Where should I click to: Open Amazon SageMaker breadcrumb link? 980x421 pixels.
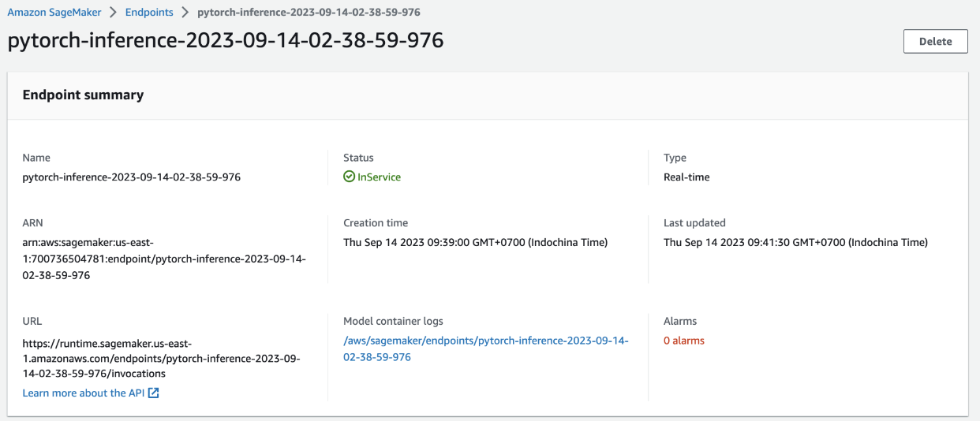(54, 13)
